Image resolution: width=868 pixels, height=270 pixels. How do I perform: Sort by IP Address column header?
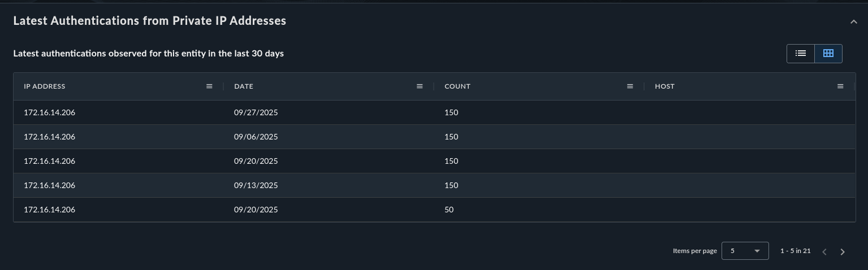tap(45, 86)
